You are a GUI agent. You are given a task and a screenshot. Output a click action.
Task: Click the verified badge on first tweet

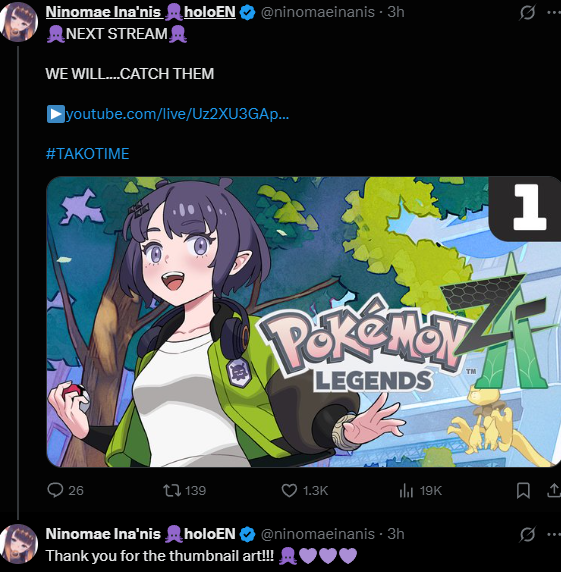[248, 13]
